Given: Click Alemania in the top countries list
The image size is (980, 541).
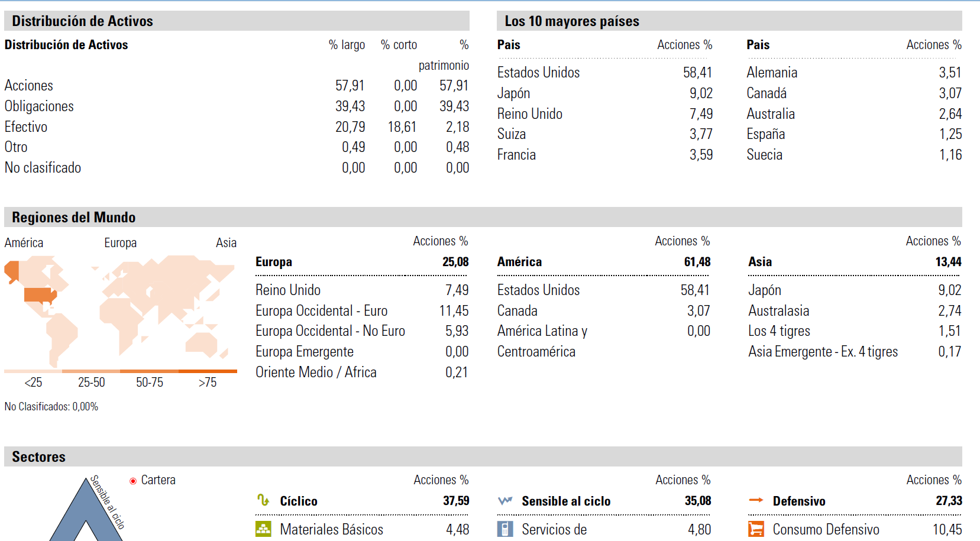Looking at the screenshot, I should click(x=772, y=73).
